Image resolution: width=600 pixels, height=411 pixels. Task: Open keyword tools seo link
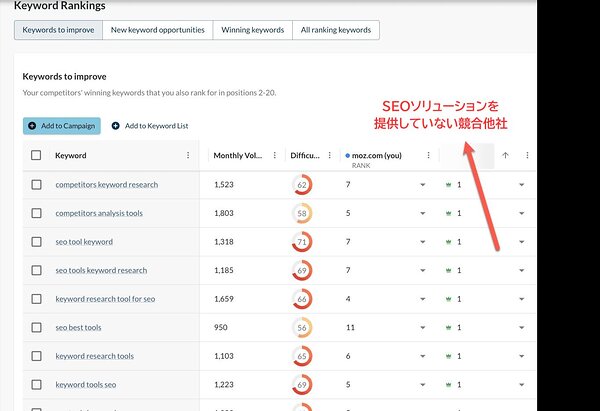tap(86, 385)
